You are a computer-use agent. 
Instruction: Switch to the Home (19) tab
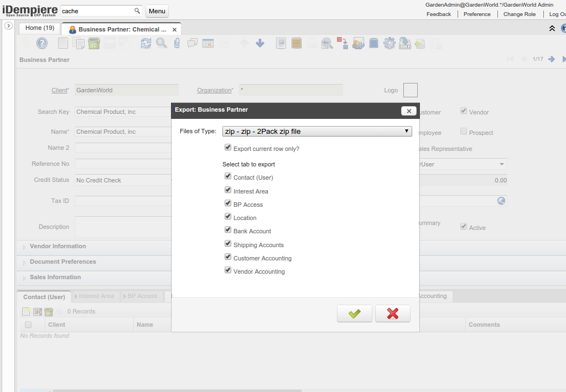pyautogui.click(x=40, y=28)
